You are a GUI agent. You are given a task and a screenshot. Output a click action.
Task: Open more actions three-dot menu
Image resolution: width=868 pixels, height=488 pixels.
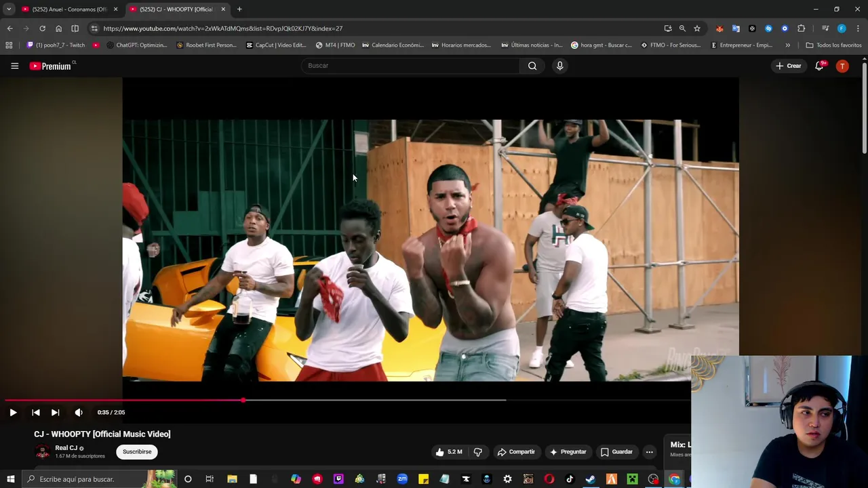pos(650,452)
